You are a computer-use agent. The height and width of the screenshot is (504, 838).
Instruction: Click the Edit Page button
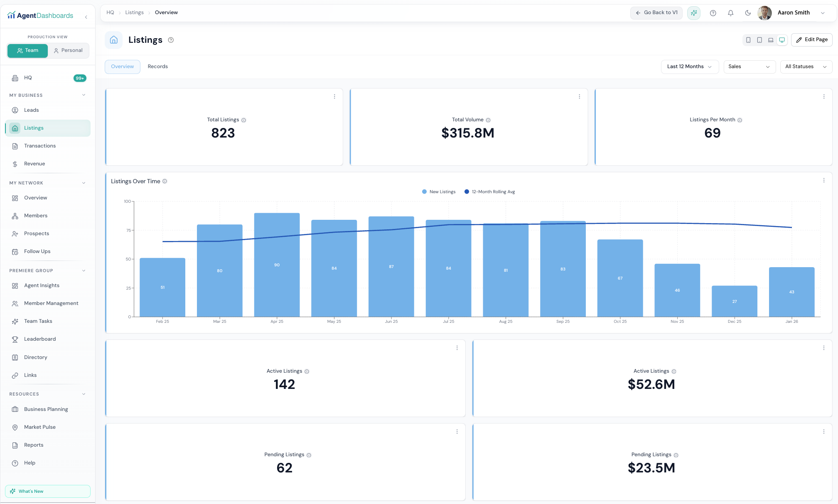point(811,39)
